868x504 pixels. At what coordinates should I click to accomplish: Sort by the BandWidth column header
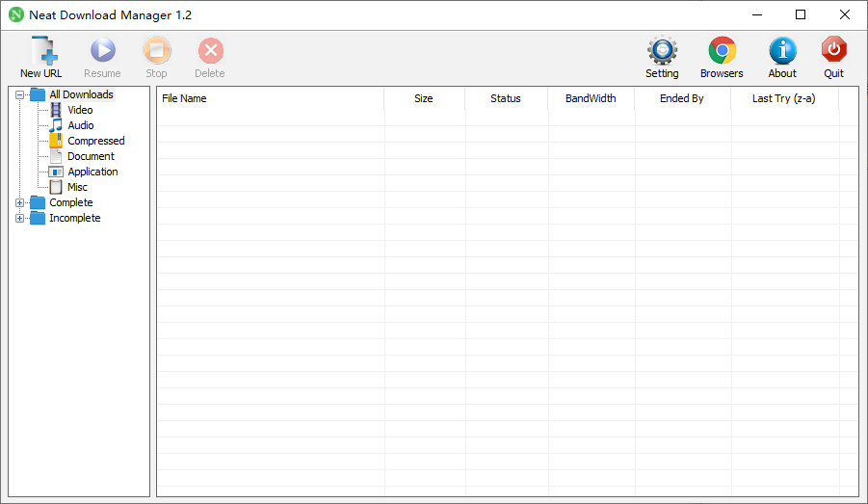click(591, 98)
